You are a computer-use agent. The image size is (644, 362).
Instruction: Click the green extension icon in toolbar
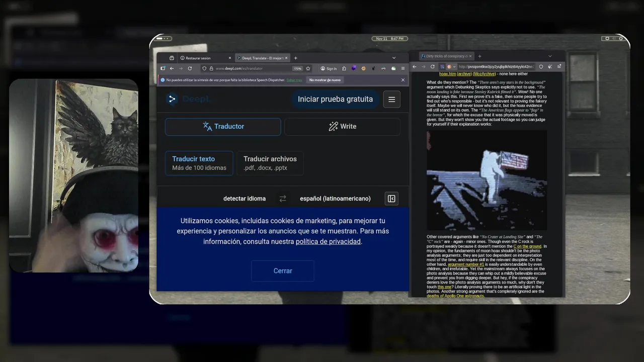tap(393, 68)
